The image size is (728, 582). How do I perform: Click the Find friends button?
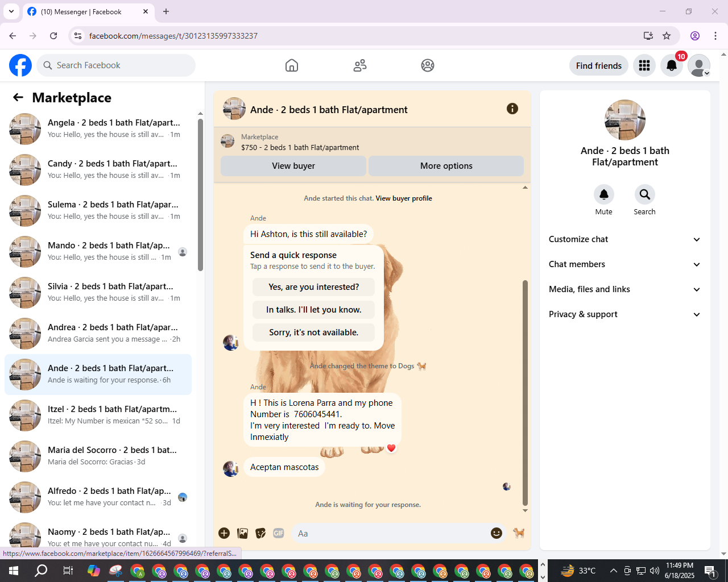[599, 65]
